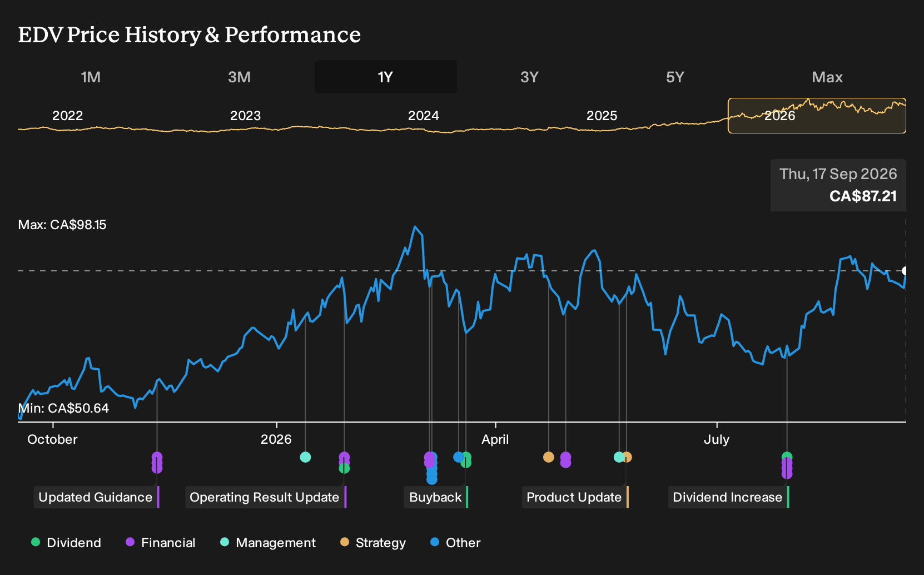Switch chart to the 5Y range
Image resolution: width=924 pixels, height=575 pixels.
(675, 77)
